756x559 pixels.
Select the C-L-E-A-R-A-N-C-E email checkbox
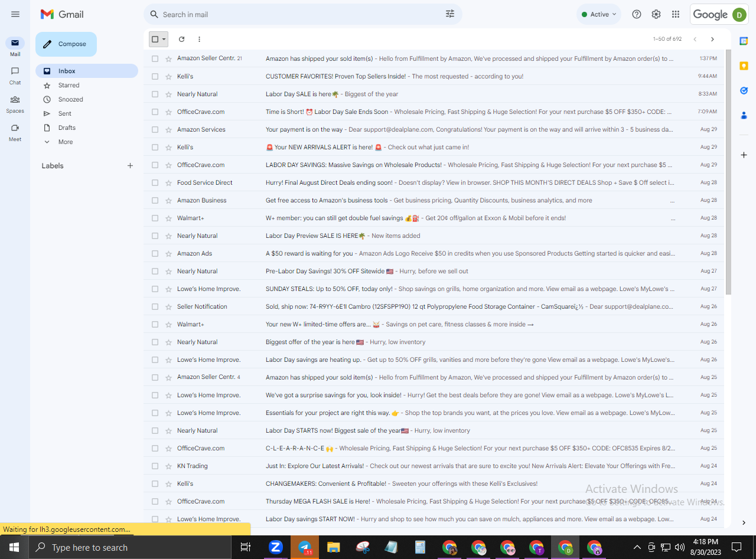point(155,448)
